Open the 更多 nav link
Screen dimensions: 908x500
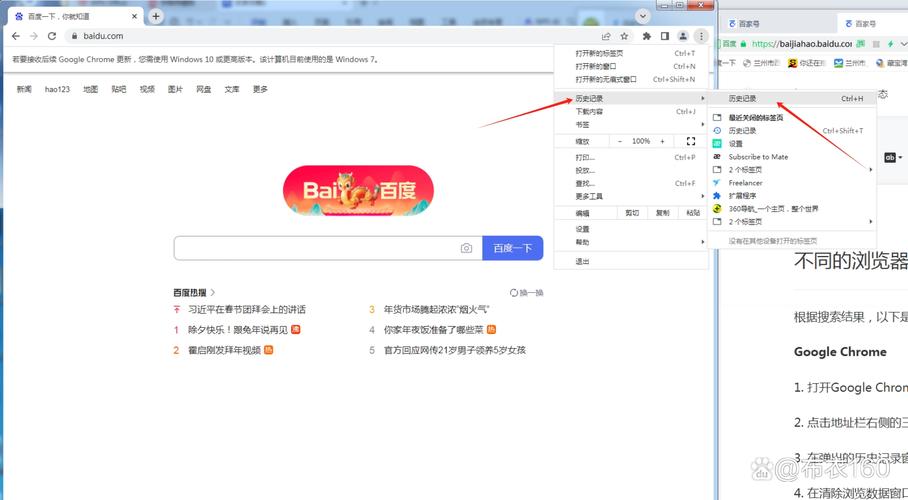pos(260,89)
